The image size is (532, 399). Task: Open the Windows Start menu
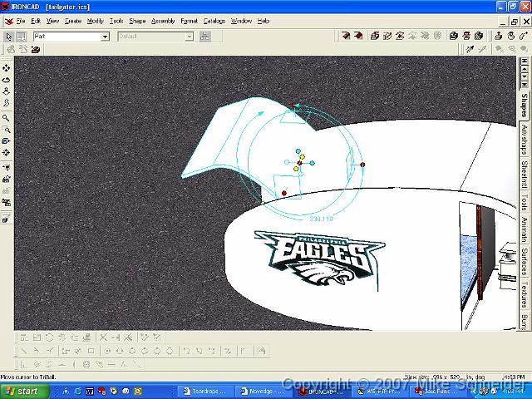[24, 392]
